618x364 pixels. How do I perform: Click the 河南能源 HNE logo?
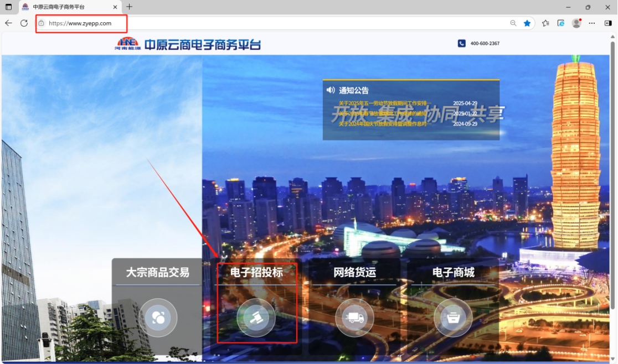coord(128,44)
